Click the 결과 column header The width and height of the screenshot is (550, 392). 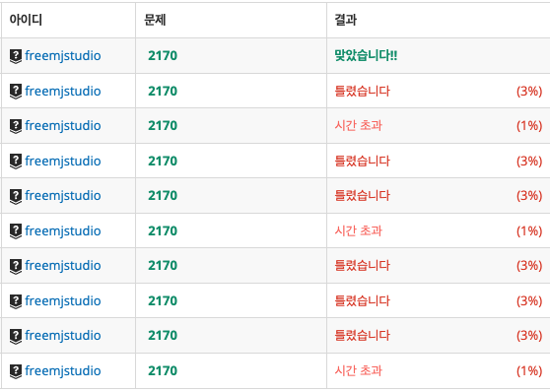346,20
